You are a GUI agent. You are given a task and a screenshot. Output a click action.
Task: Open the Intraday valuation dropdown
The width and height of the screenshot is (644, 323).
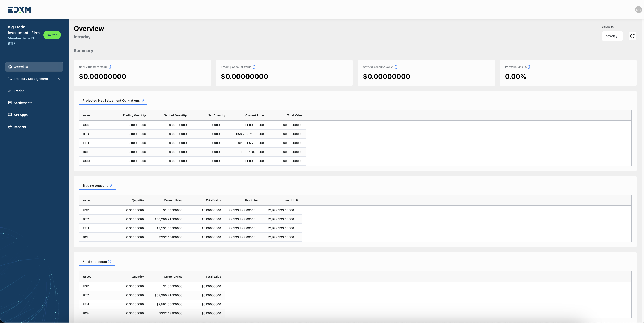[x=612, y=36]
